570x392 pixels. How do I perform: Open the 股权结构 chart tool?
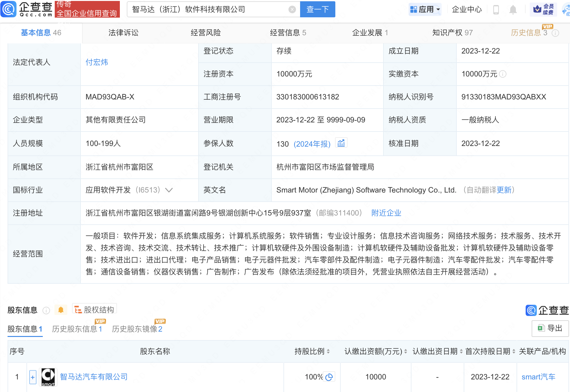(x=94, y=309)
